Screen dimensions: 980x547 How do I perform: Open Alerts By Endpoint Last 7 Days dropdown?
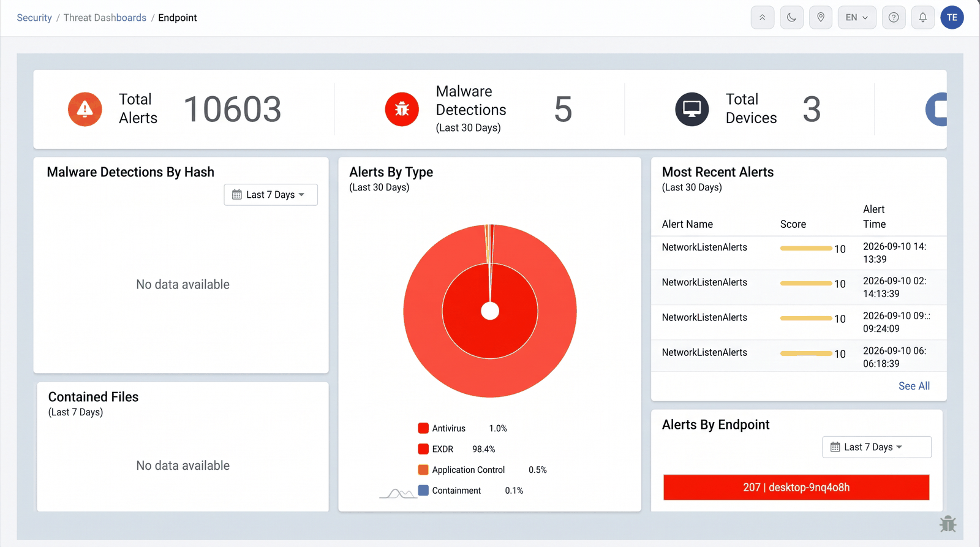pyautogui.click(x=876, y=447)
